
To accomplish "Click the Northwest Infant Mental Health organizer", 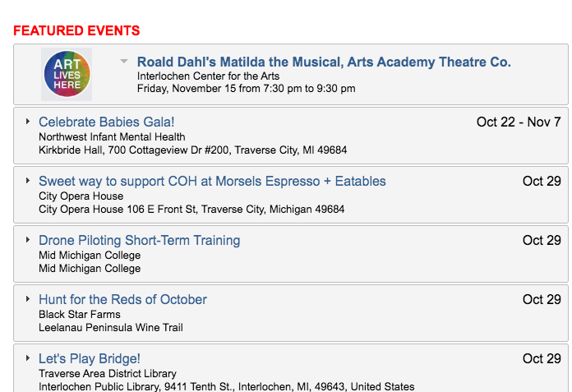I will coord(112,136).
